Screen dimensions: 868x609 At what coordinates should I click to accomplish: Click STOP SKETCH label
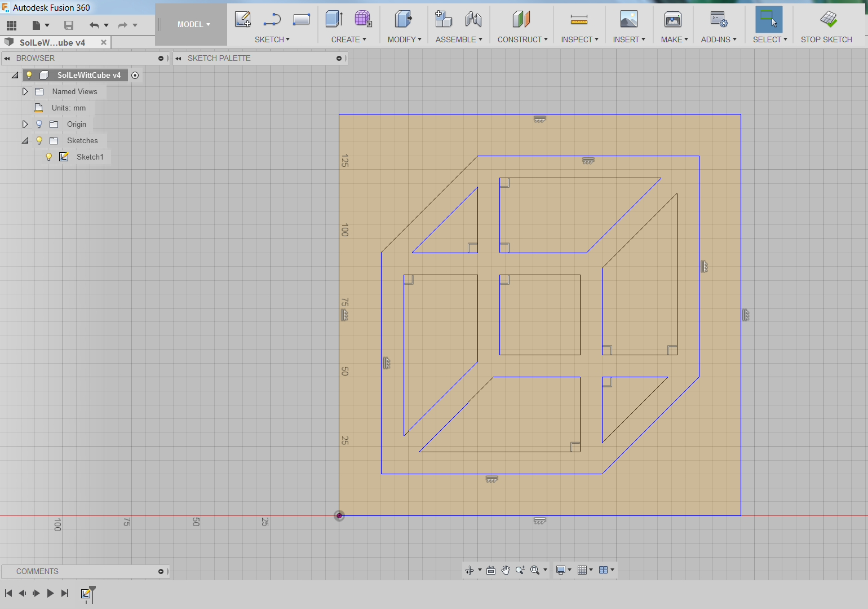(x=826, y=39)
